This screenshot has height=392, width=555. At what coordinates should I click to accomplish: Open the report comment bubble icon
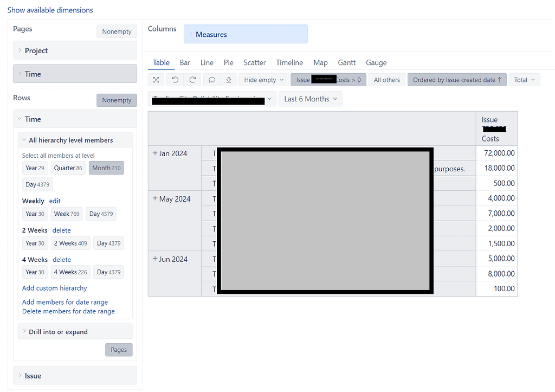click(211, 79)
